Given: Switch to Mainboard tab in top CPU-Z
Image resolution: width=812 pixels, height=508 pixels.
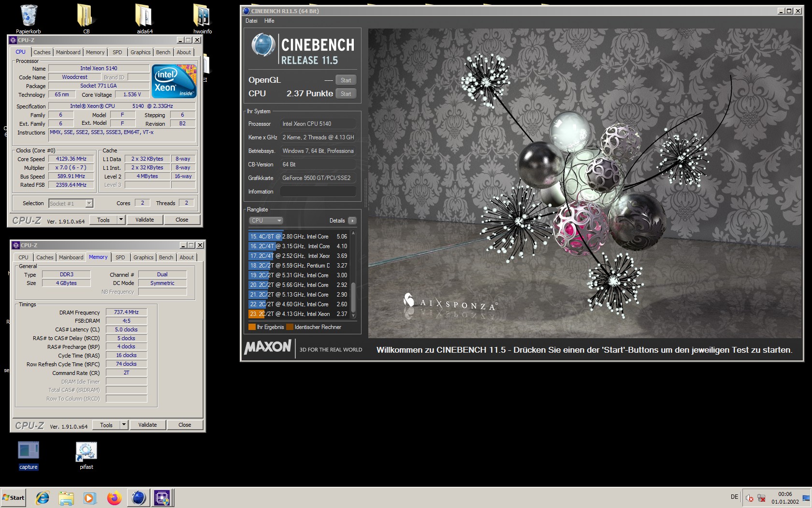Looking at the screenshot, I should tap(68, 52).
